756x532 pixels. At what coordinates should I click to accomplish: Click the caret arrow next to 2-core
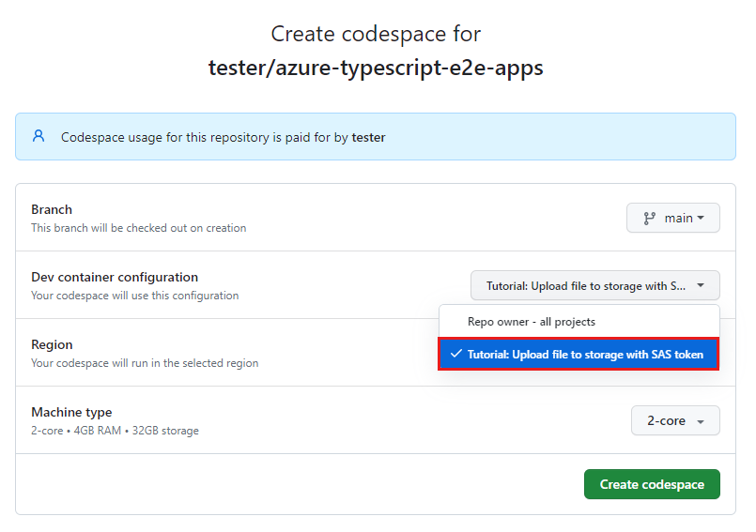pos(701,421)
